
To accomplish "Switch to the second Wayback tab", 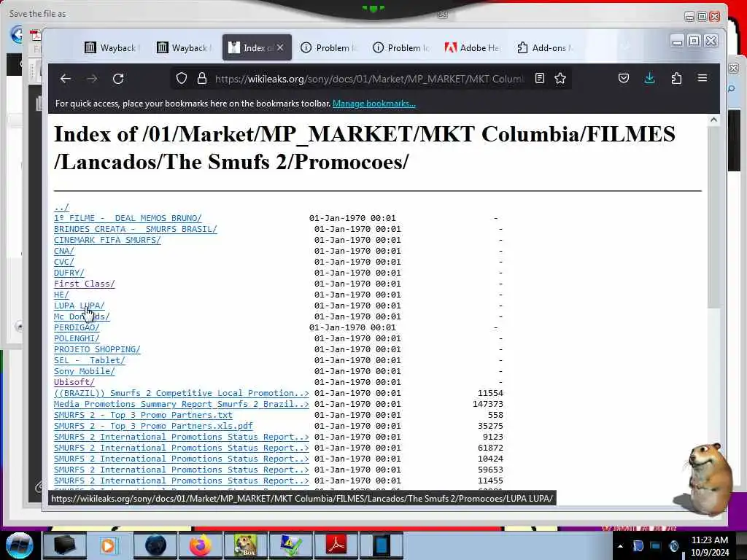I will pyautogui.click(x=183, y=47).
